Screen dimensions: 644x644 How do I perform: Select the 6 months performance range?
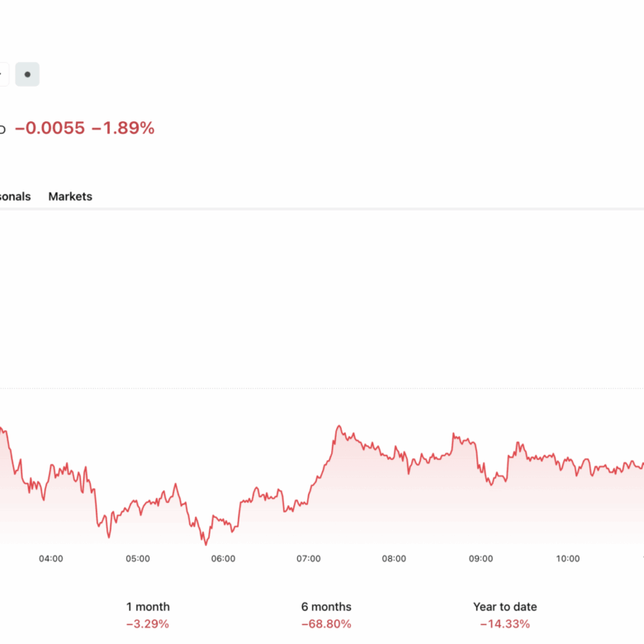pyautogui.click(x=326, y=615)
